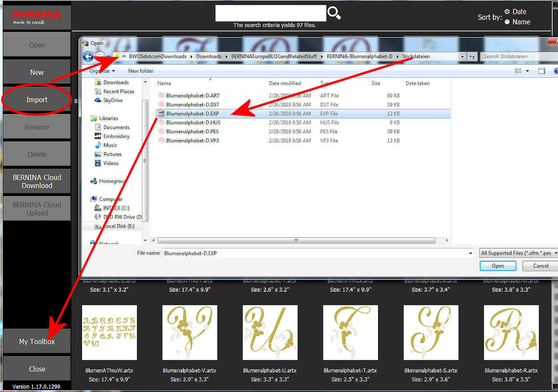
Task: Click the Search Stickdateien field
Action: (519, 57)
